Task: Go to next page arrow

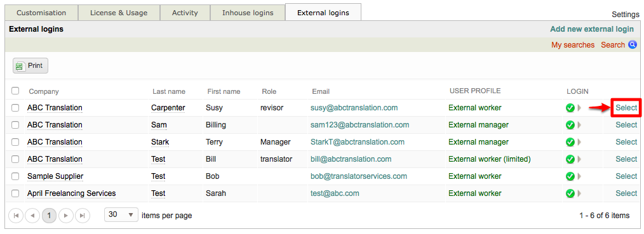Action: click(65, 215)
